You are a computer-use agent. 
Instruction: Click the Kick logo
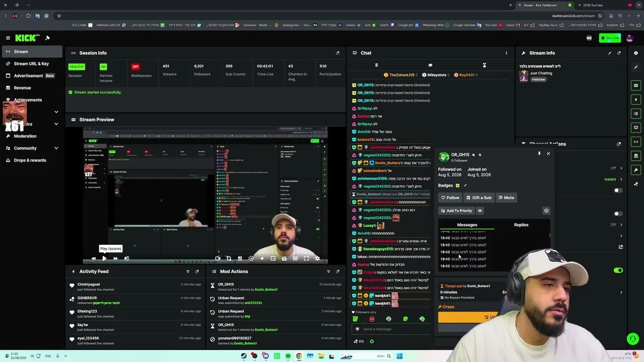[x=25, y=38]
